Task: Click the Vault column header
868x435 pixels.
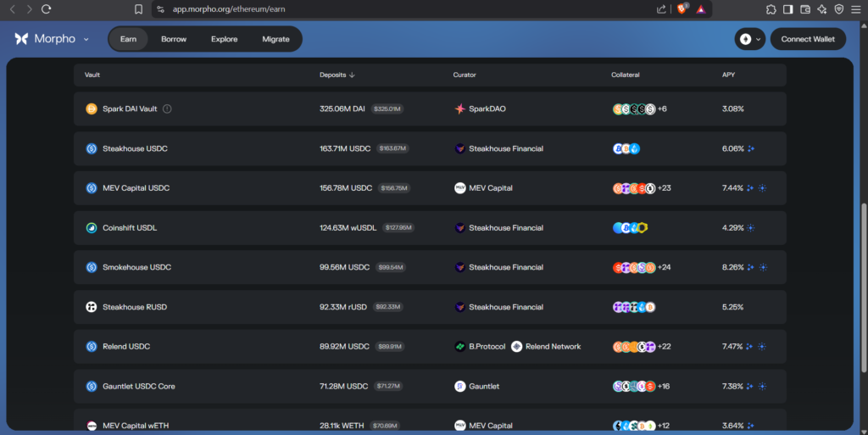Action: 92,75
